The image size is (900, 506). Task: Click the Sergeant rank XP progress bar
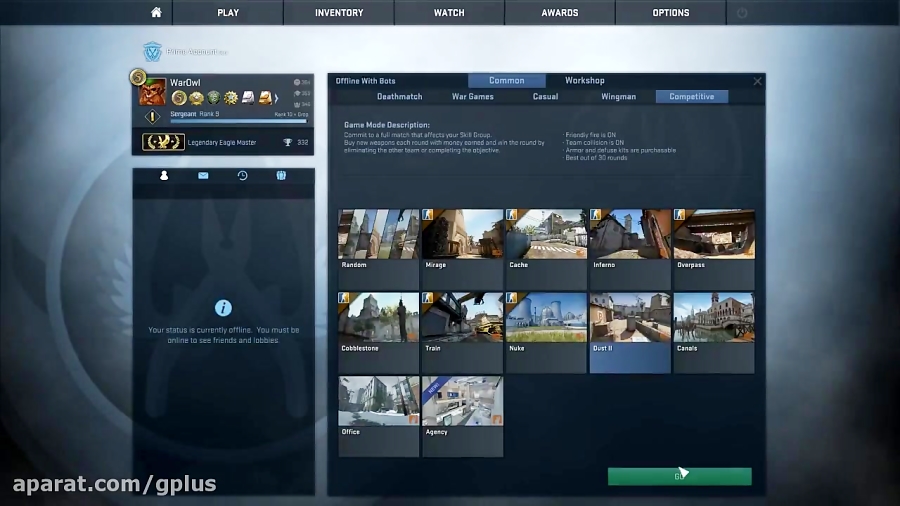coord(239,121)
